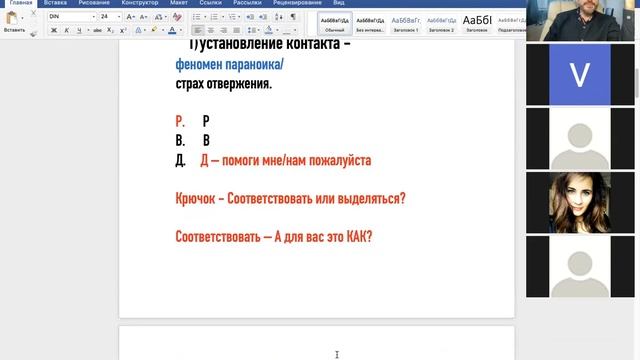Screen dimensions: 640x360
Task: Open the highlight color dropdown arrow
Action: tap(162, 30)
